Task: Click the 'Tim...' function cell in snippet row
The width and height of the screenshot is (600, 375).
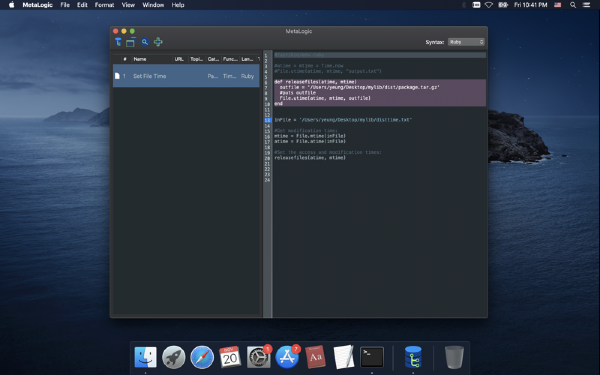Action: point(230,76)
